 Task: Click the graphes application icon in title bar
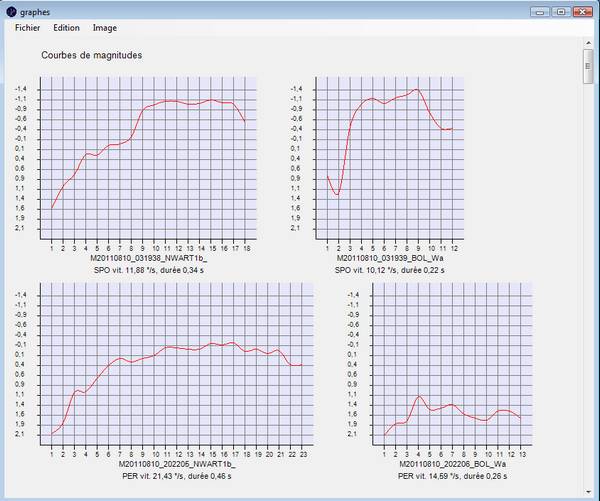[11, 11]
